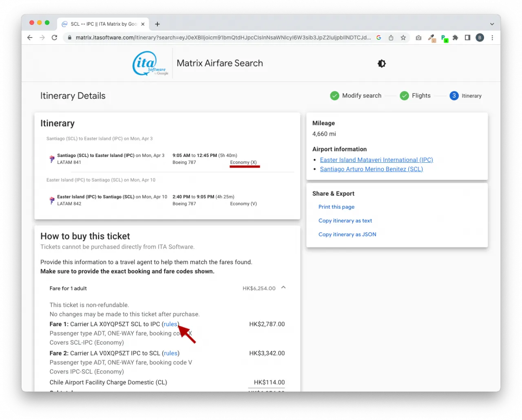This screenshot has width=522, height=420.
Task: Click the Modify search green checkmark
Action: tap(335, 95)
